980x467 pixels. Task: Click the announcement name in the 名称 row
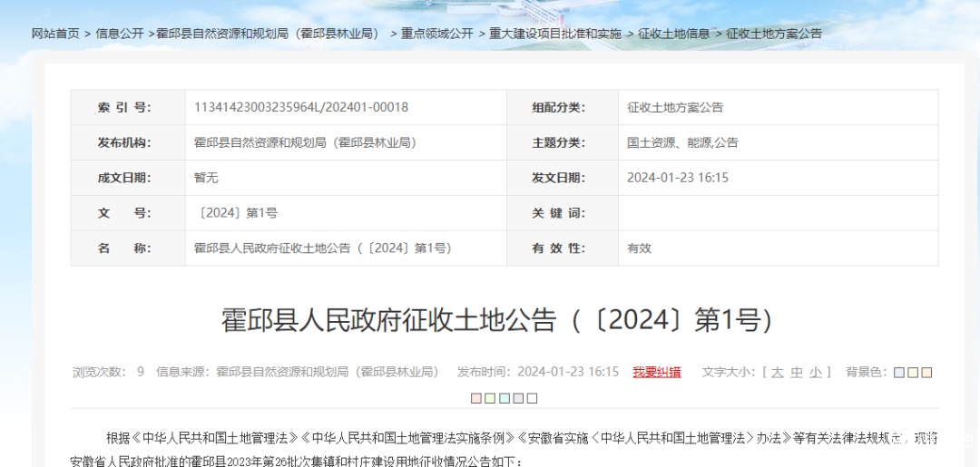[323, 248]
